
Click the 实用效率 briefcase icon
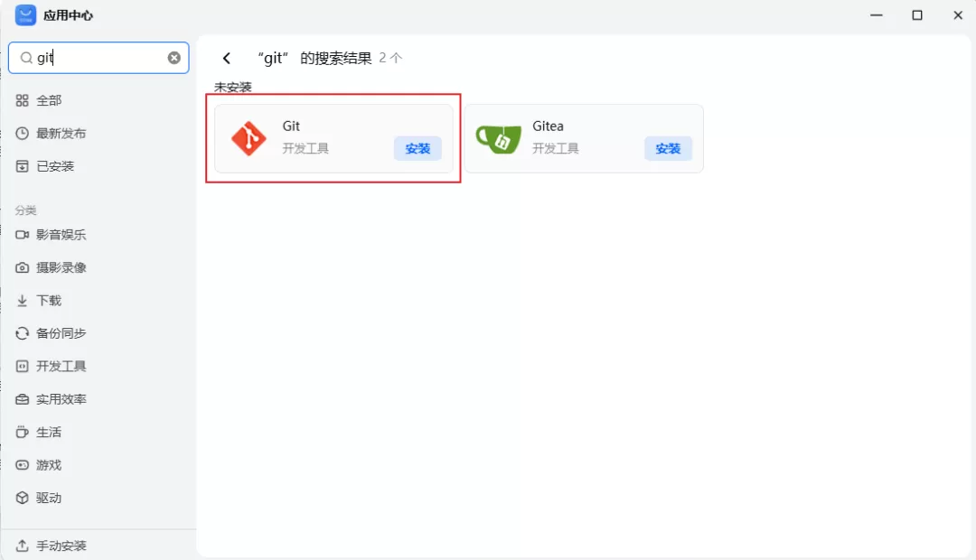23,399
